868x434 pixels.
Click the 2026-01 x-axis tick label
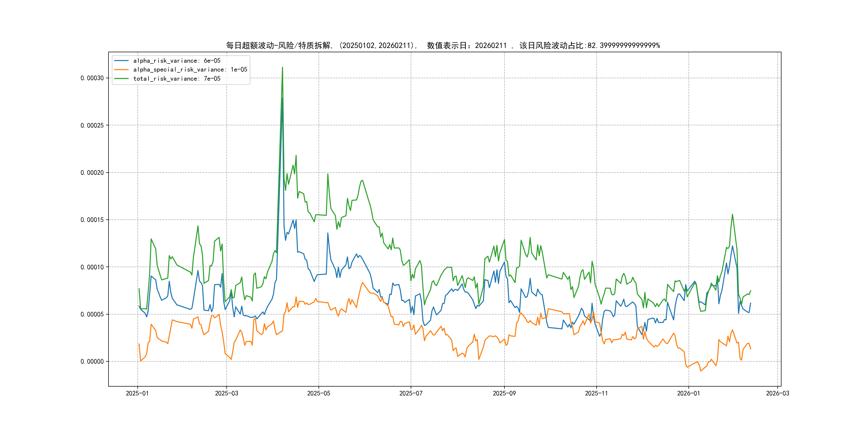tap(689, 393)
